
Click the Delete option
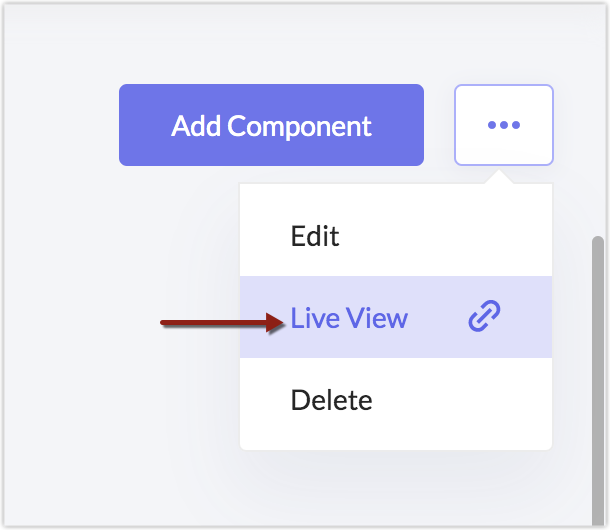coord(331,401)
